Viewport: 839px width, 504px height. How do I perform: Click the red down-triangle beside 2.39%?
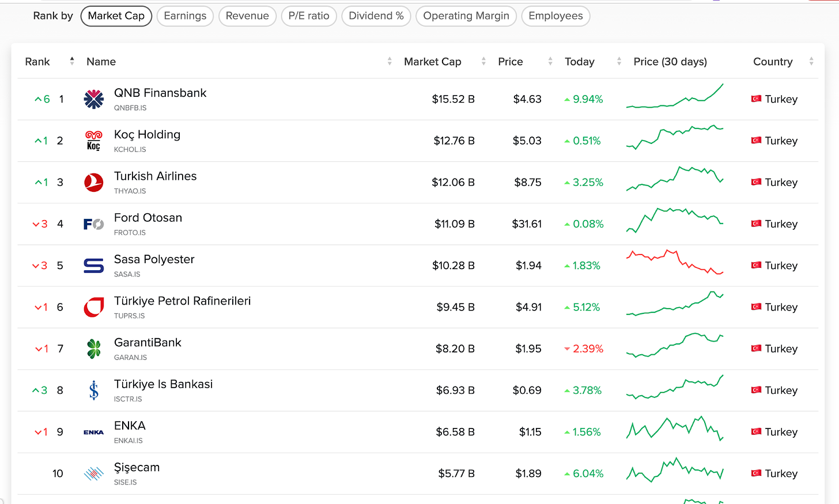pyautogui.click(x=567, y=349)
